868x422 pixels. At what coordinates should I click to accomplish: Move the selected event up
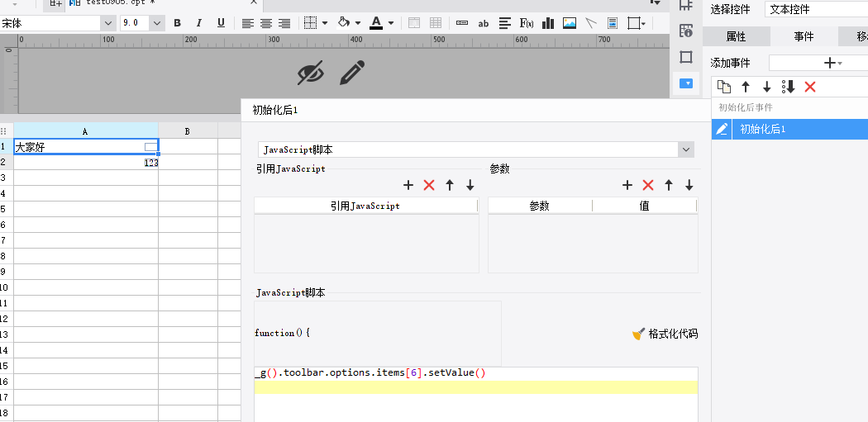click(746, 87)
